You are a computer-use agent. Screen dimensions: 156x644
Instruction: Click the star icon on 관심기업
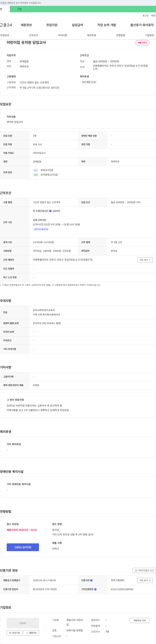(x=10, y=633)
